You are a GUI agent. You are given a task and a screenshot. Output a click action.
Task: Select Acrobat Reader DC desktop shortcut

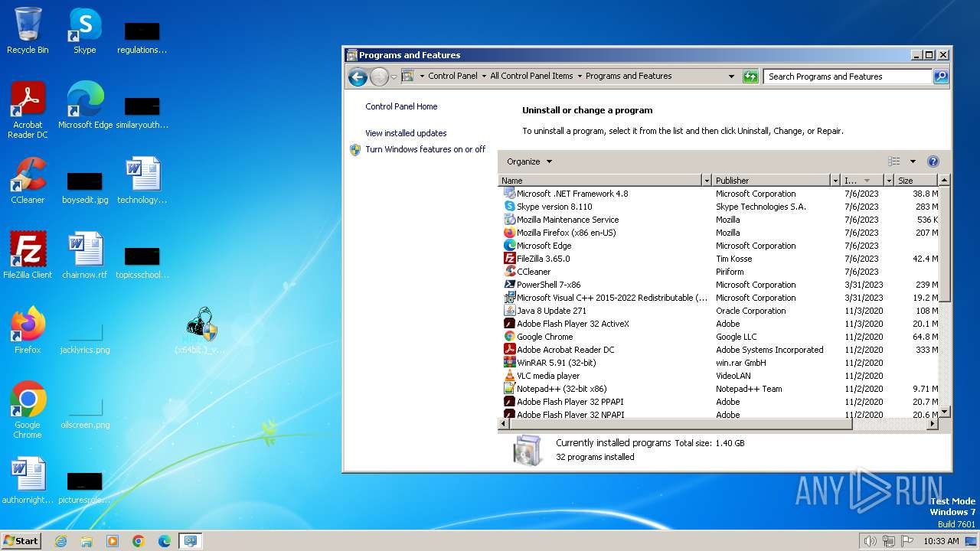pyautogui.click(x=28, y=110)
